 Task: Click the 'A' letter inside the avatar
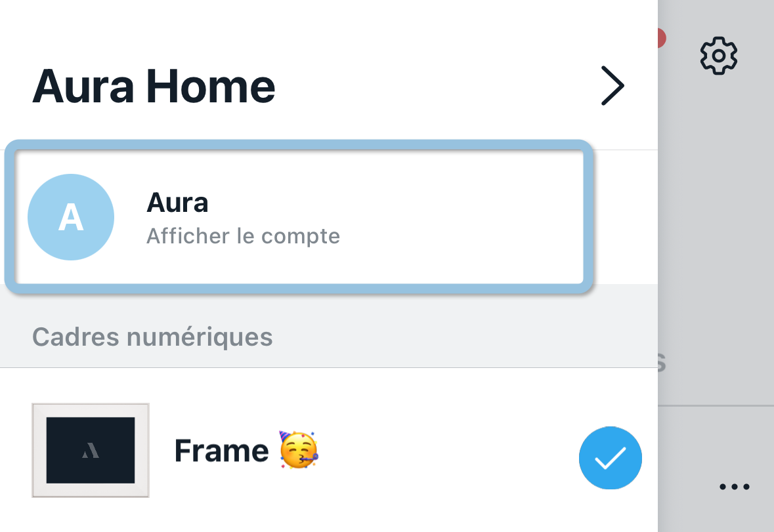click(x=70, y=216)
